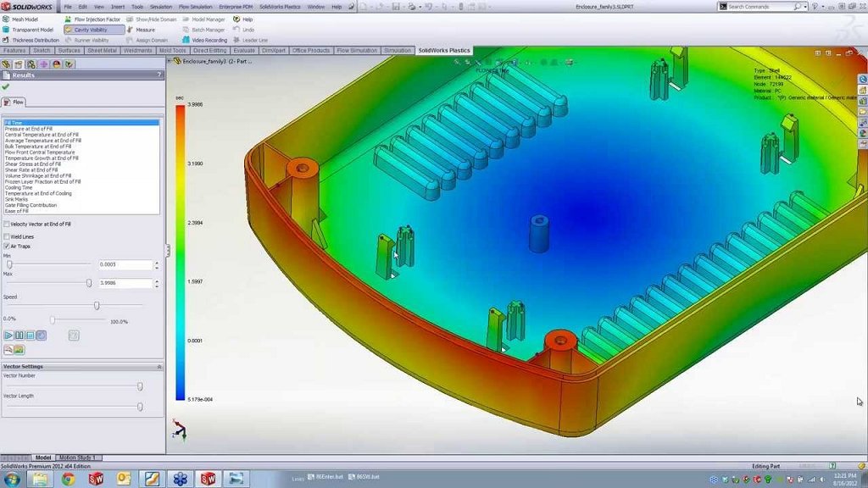Click the Mesh Model icon
Image resolution: width=868 pixels, height=488 pixels.
[x=6, y=19]
